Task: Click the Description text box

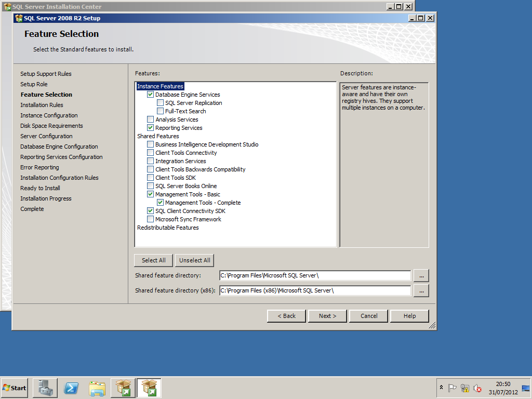Action: tap(384, 165)
